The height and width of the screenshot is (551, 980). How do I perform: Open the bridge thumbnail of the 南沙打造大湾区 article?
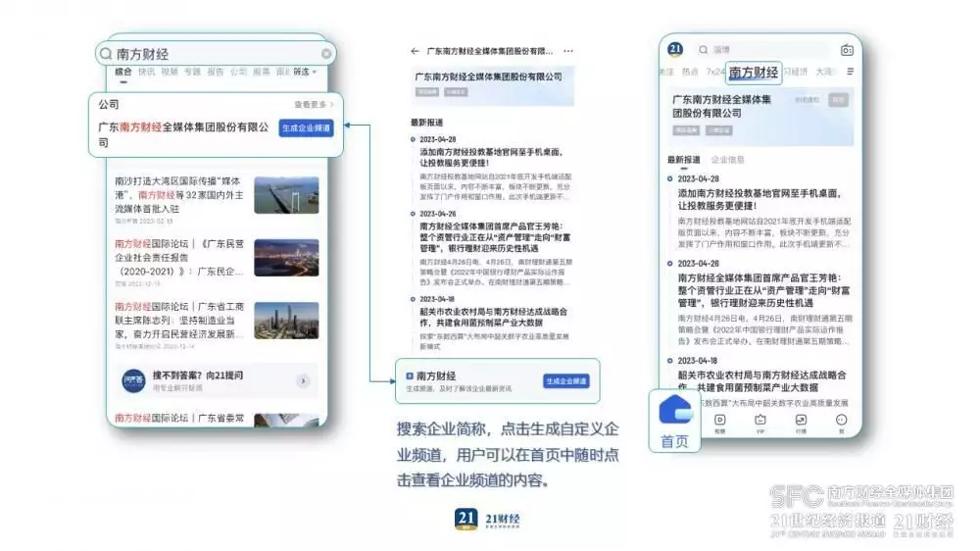click(286, 195)
